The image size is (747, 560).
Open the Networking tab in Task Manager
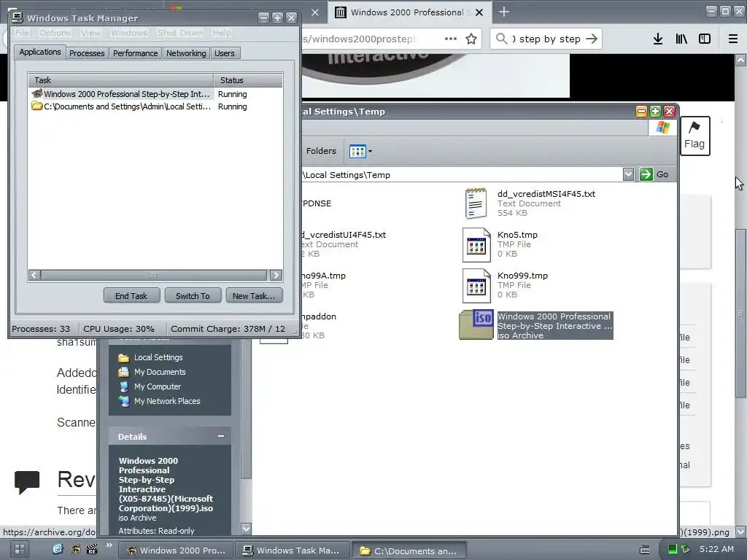[186, 53]
